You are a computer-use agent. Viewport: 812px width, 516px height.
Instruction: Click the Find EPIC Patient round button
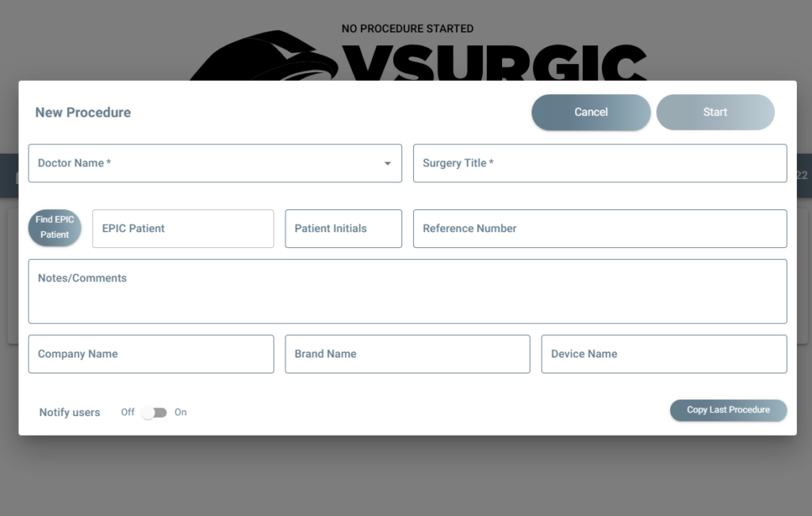pos(55,227)
